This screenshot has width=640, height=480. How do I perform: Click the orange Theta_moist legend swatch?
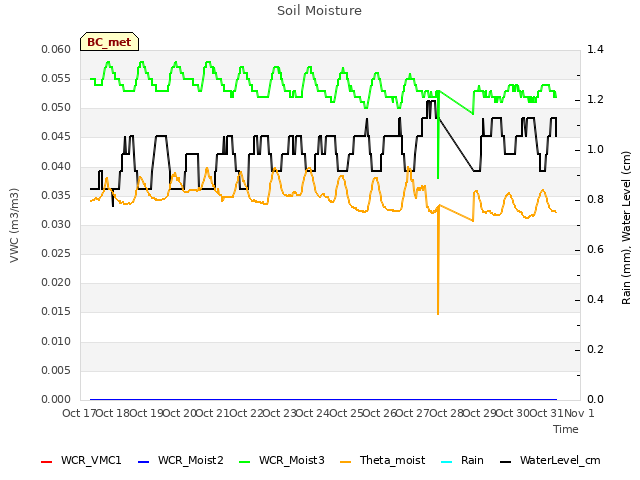(345, 462)
